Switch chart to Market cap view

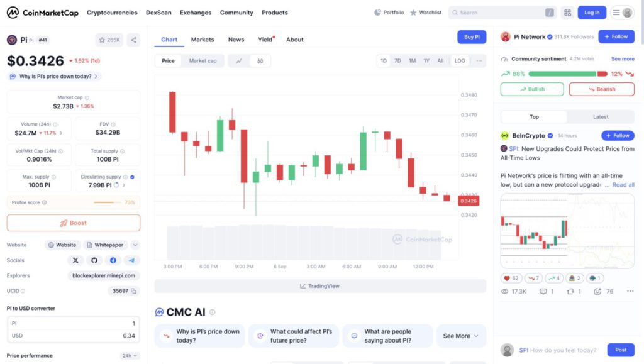point(203,61)
